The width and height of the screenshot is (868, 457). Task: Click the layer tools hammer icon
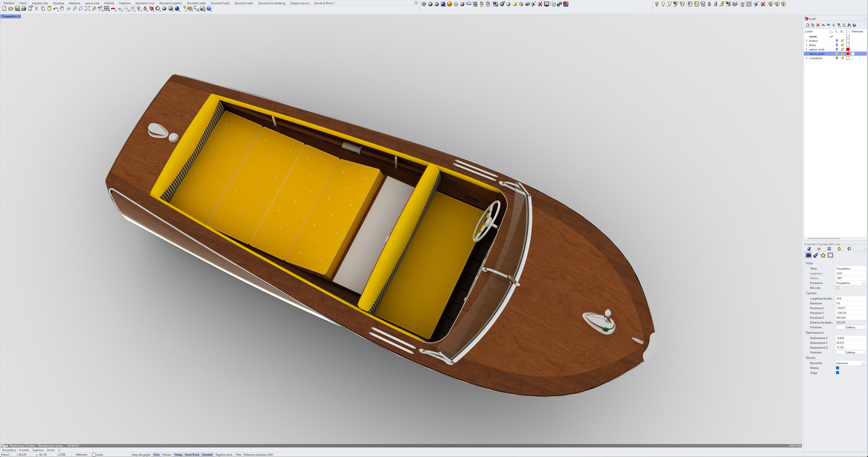pos(849,25)
